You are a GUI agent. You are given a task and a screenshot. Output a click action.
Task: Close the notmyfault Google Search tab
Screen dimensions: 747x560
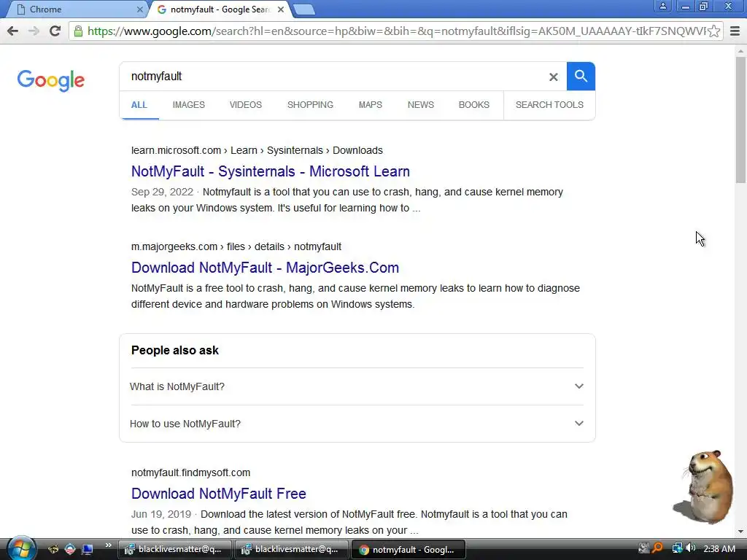pos(281,9)
